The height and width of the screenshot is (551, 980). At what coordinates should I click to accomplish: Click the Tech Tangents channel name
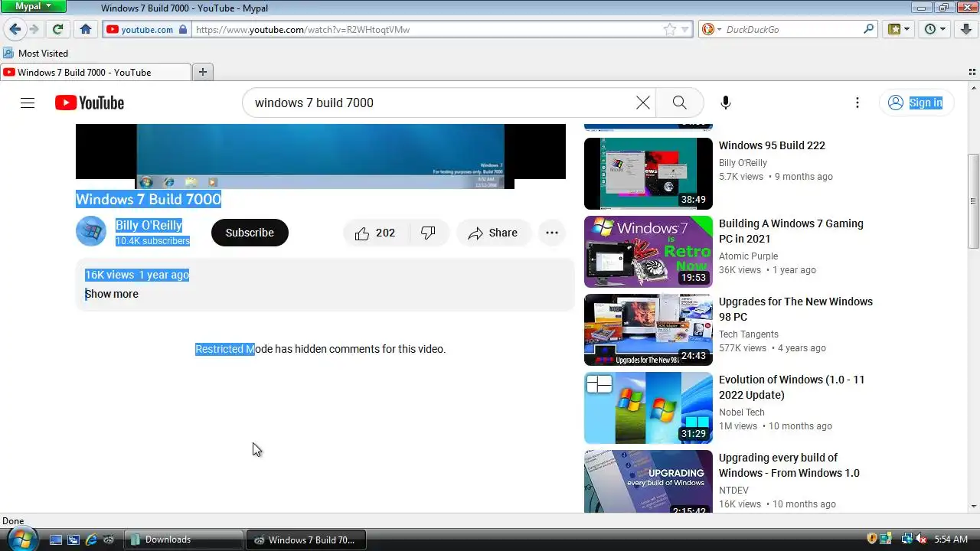coord(749,334)
